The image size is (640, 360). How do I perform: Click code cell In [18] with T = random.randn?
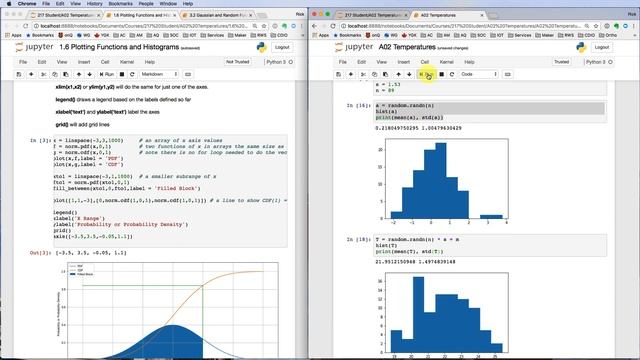click(490, 245)
